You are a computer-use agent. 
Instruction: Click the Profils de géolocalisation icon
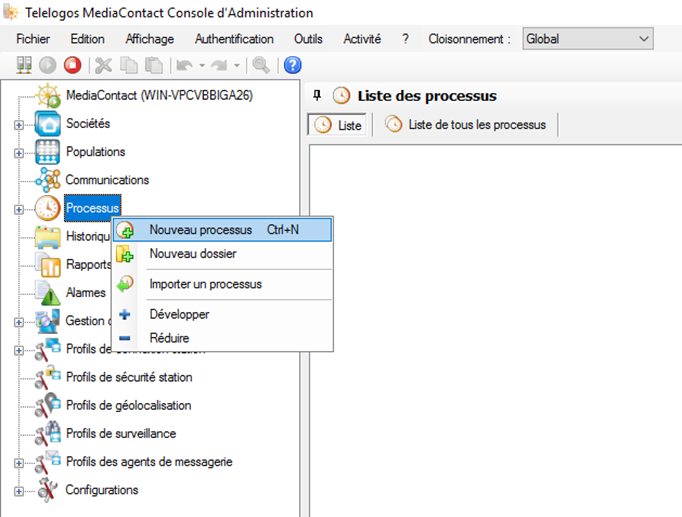(x=48, y=405)
